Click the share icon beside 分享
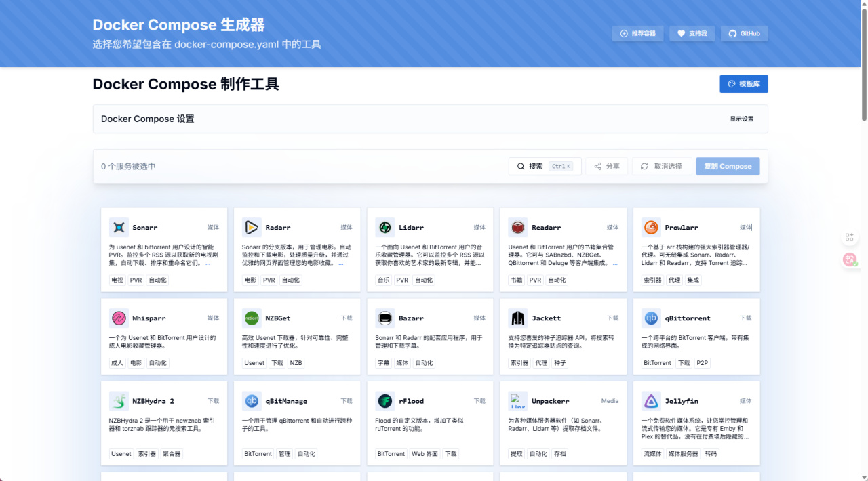Image resolution: width=868 pixels, height=481 pixels. (x=598, y=166)
